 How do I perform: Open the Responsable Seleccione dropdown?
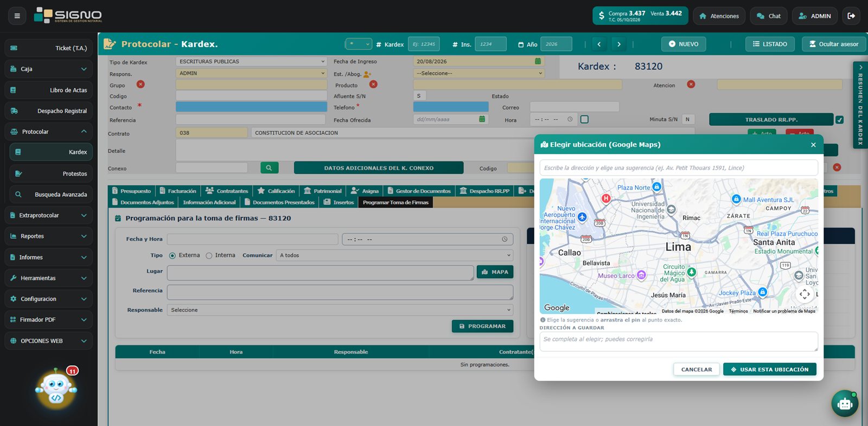340,310
